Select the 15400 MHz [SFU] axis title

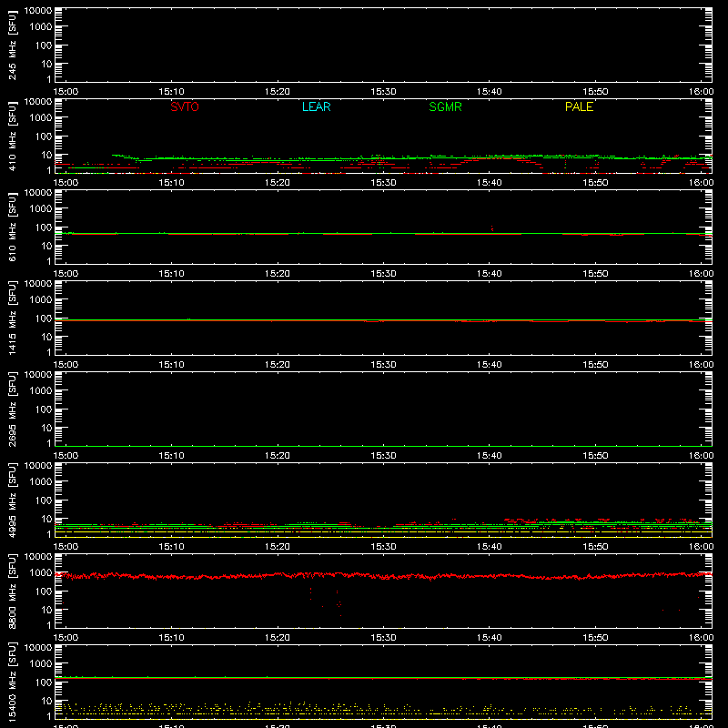(x=12, y=682)
